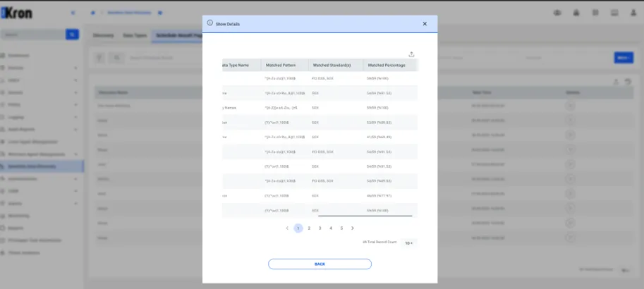Switch to the Data Types tab behind the dialog
This screenshot has width=644, height=289.
pyautogui.click(x=135, y=36)
